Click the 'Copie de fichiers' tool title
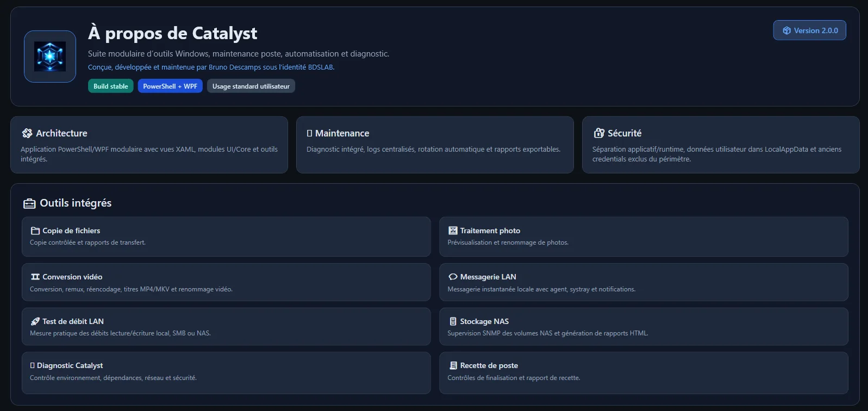868x411 pixels. (x=71, y=231)
